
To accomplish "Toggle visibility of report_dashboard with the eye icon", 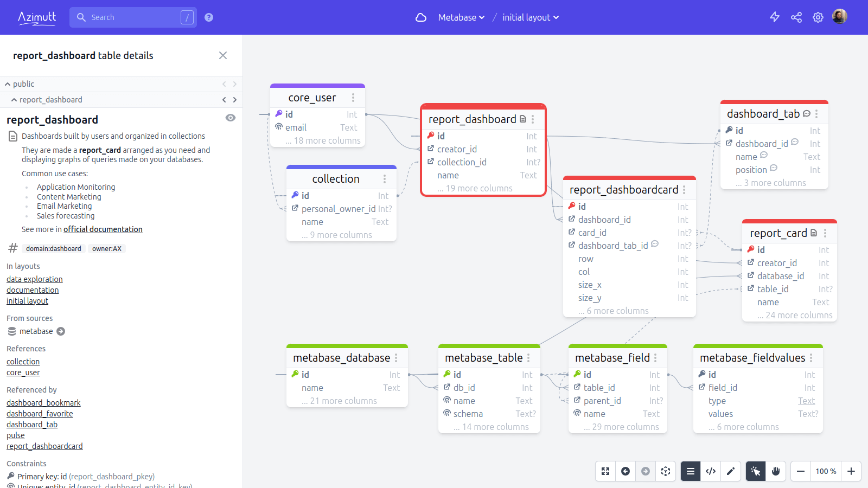I will [x=231, y=118].
